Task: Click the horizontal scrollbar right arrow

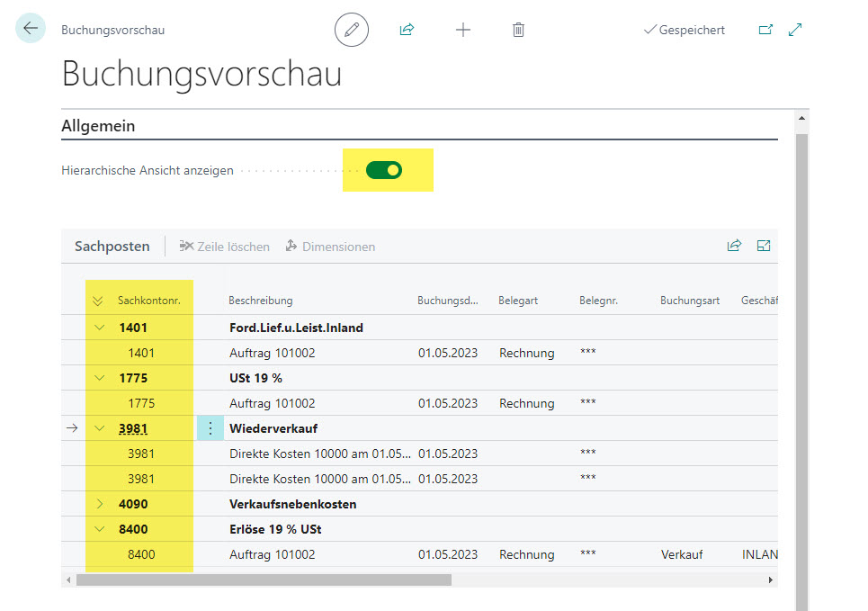Action: (x=770, y=580)
